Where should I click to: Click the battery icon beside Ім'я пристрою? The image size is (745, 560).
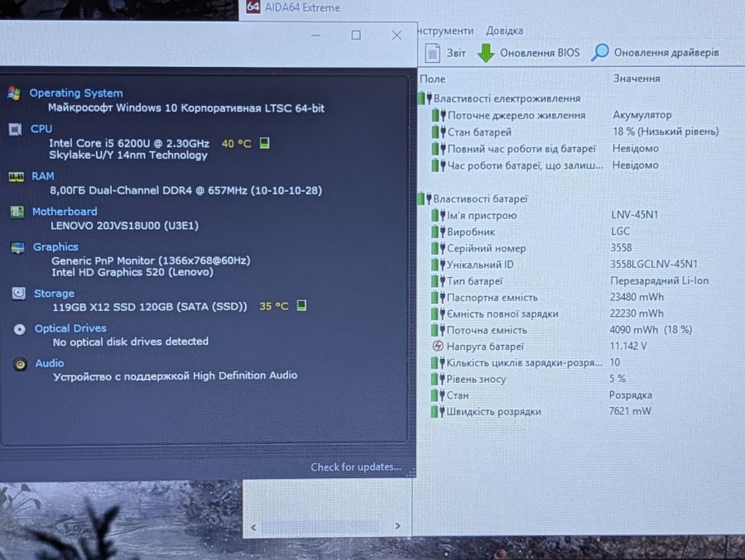(438, 215)
